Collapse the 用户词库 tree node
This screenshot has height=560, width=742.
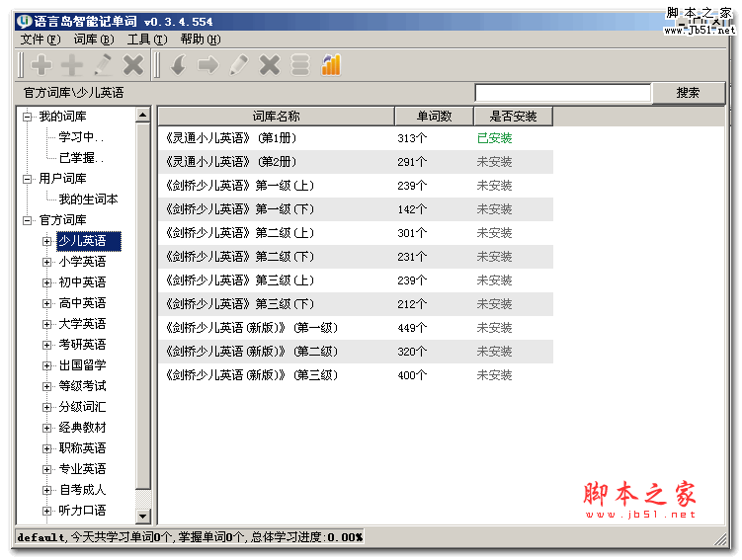click(x=28, y=179)
